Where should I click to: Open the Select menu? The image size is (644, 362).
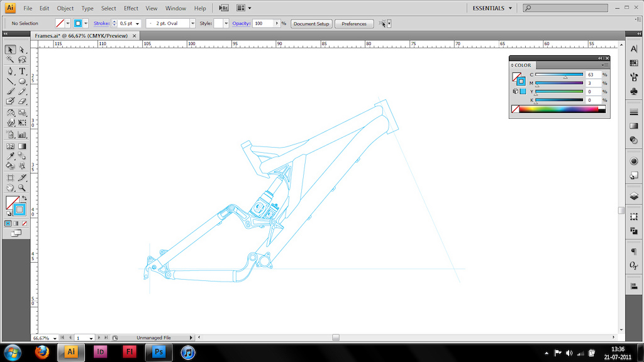coord(108,8)
